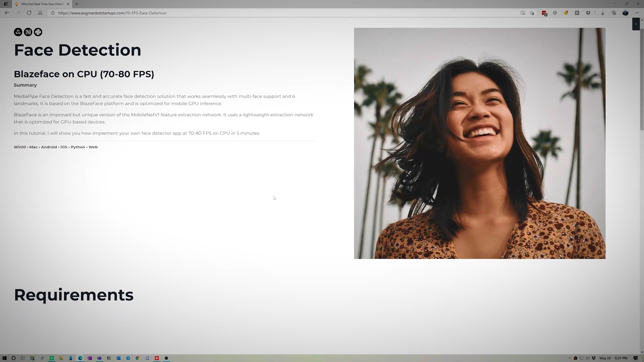Open Task View in taskbar
Viewport: 644px width, 362px height.
(22, 358)
